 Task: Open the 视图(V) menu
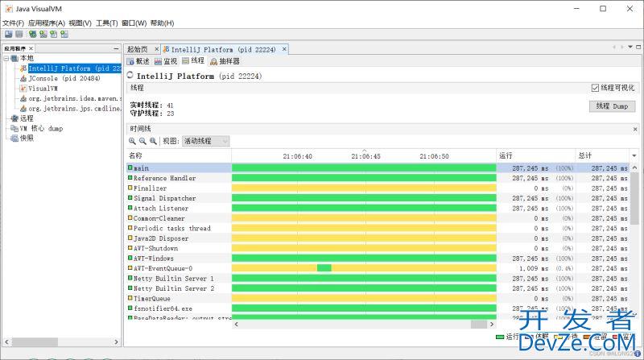point(80,23)
